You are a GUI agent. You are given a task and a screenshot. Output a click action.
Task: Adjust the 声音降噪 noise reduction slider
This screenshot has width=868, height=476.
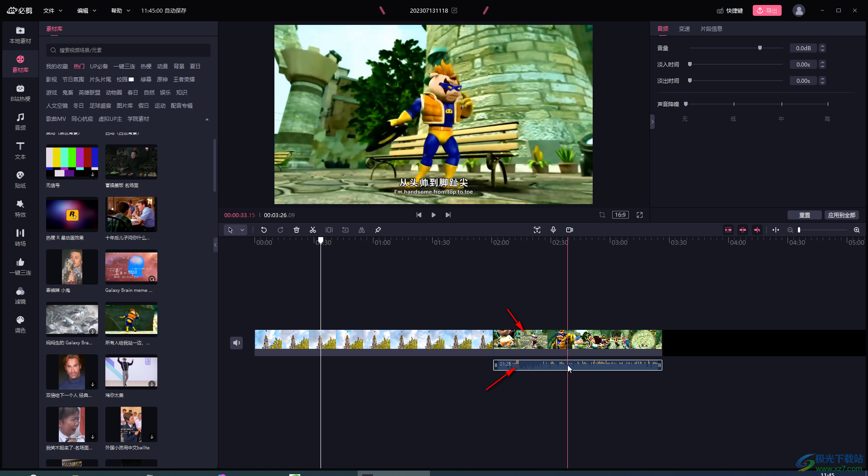click(757, 104)
